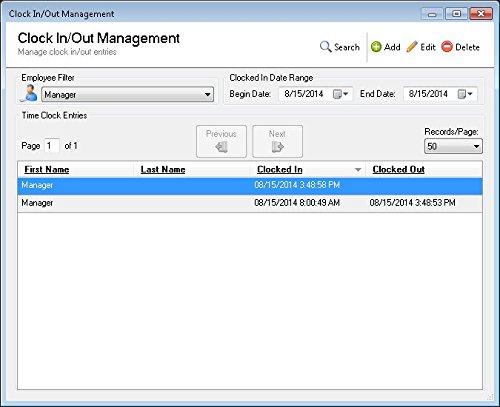Click the Search magnifier icon
Viewport: 500px width, 407px height.
325,47
